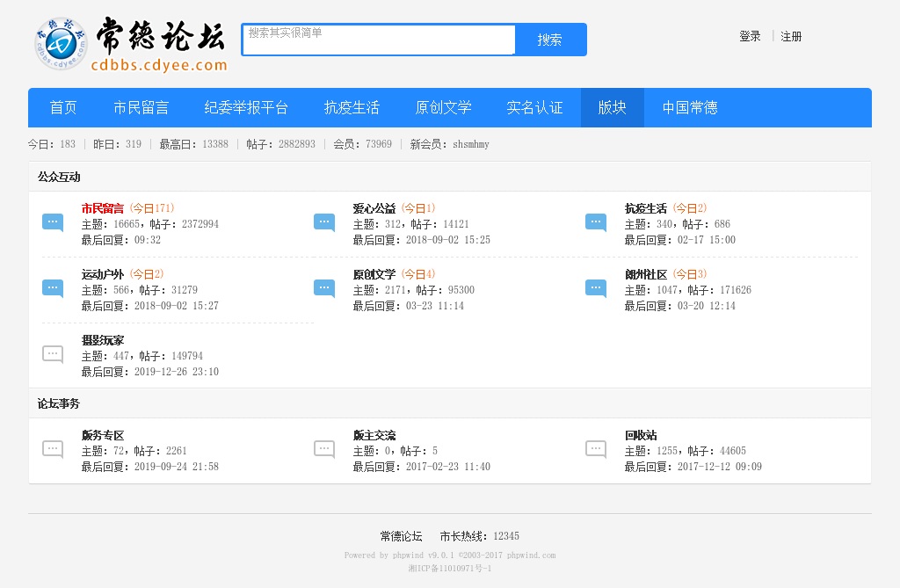This screenshot has height=588, width=900.
Task: Click the chat icon beside 抗疫生活 forum
Action: 596,222
